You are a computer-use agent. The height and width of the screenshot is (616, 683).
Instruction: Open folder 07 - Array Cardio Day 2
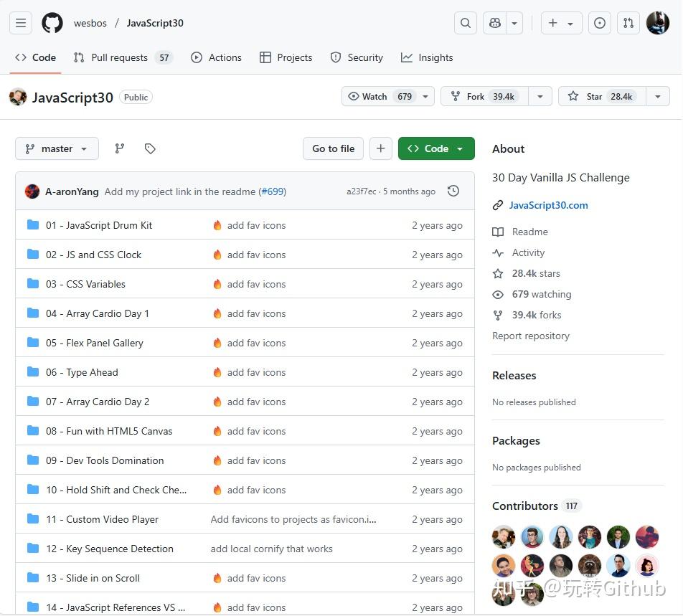98,402
